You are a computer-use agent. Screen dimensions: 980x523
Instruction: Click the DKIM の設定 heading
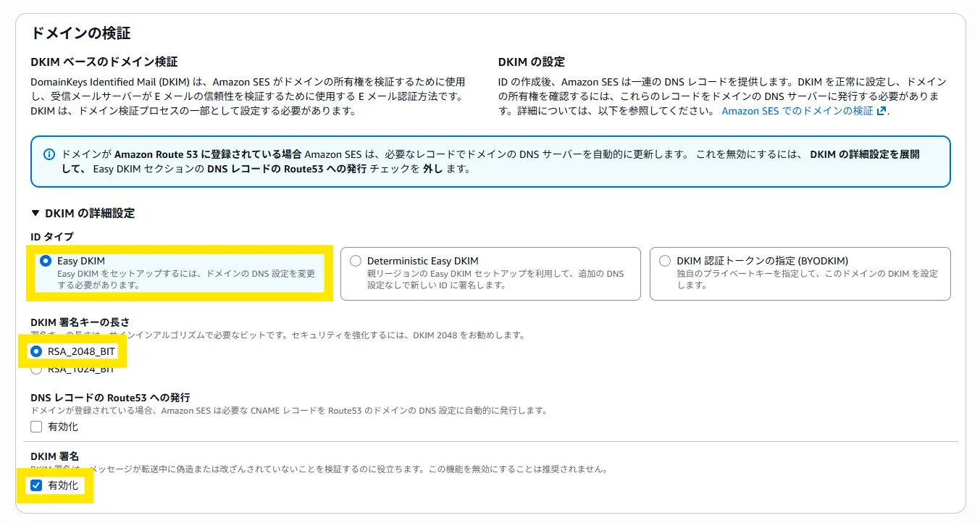(x=531, y=62)
